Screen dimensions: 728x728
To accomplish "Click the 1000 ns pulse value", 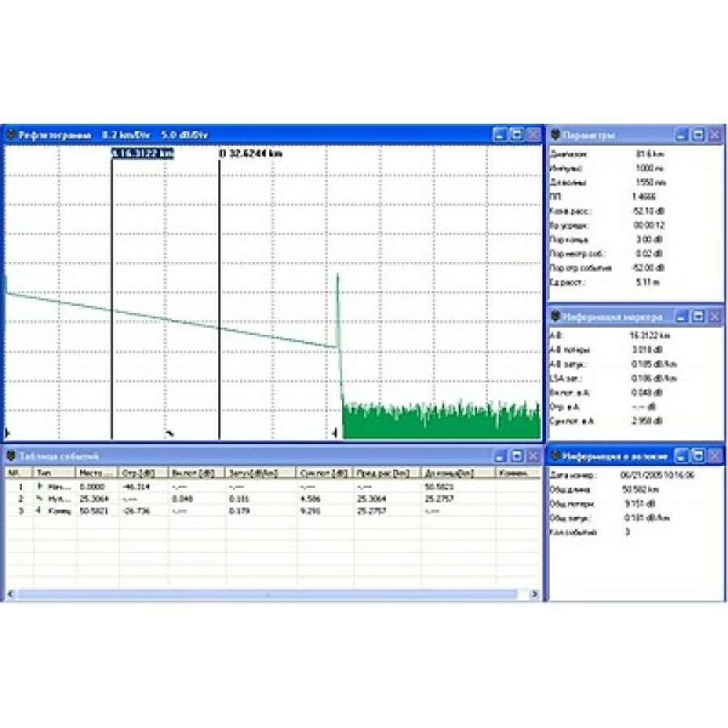I will (650, 168).
